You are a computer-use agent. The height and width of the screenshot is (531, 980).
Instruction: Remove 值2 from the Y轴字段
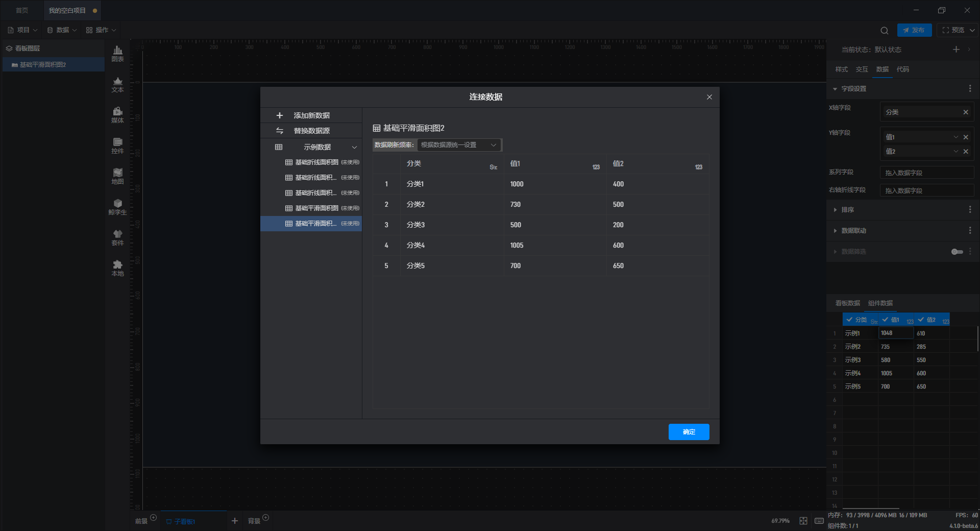966,151
